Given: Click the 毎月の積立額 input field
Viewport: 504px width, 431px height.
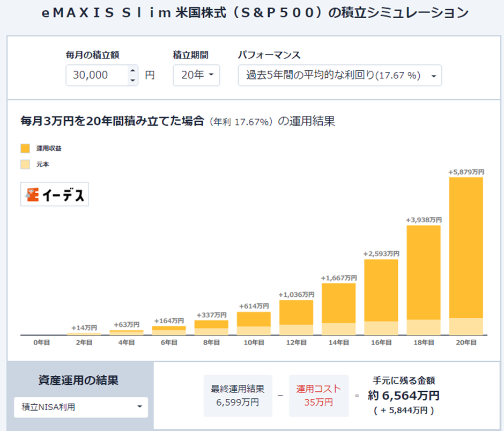Looking at the screenshot, I should point(97,75).
